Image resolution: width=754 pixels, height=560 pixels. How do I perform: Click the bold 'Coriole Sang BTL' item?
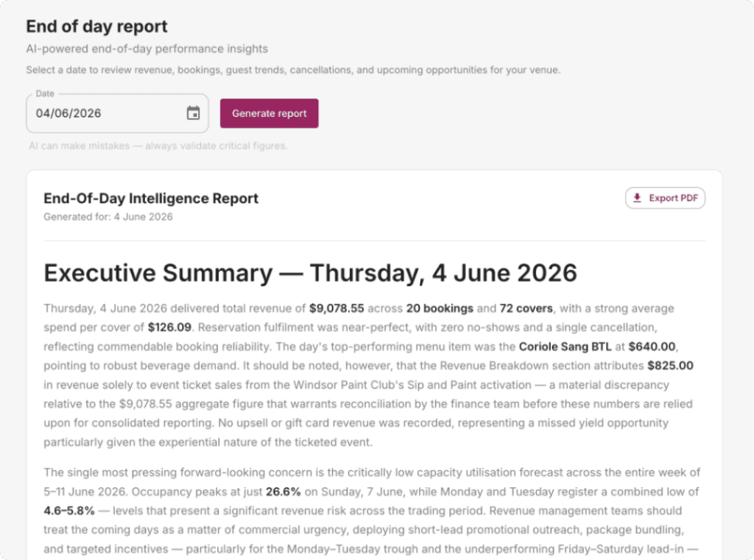click(x=565, y=347)
